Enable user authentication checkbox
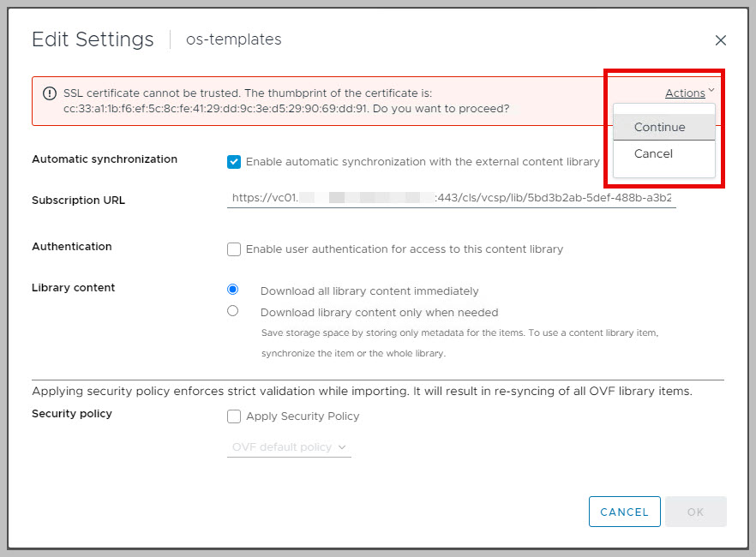This screenshot has height=557, width=756. 234,249
